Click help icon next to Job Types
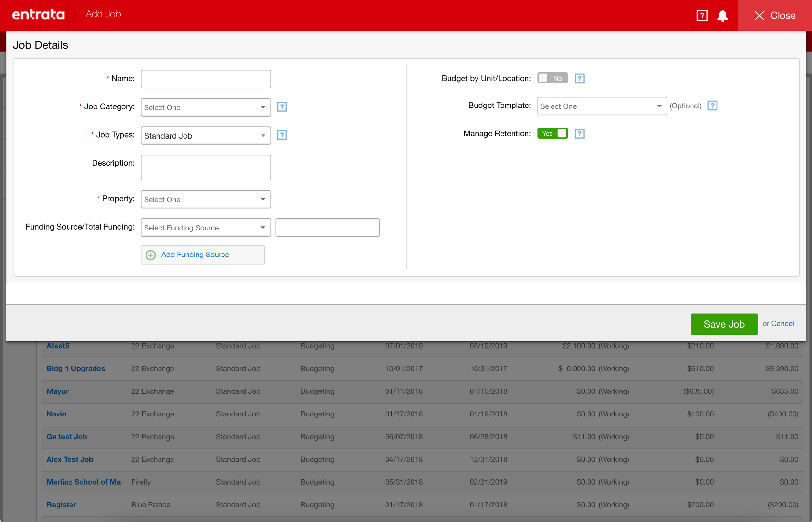This screenshot has width=812, height=522. tap(282, 135)
